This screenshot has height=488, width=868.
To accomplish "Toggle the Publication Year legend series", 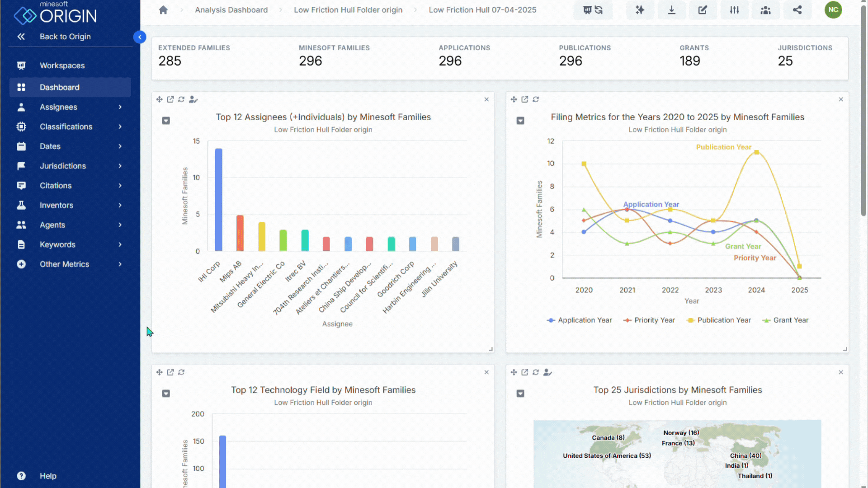I will tap(718, 320).
